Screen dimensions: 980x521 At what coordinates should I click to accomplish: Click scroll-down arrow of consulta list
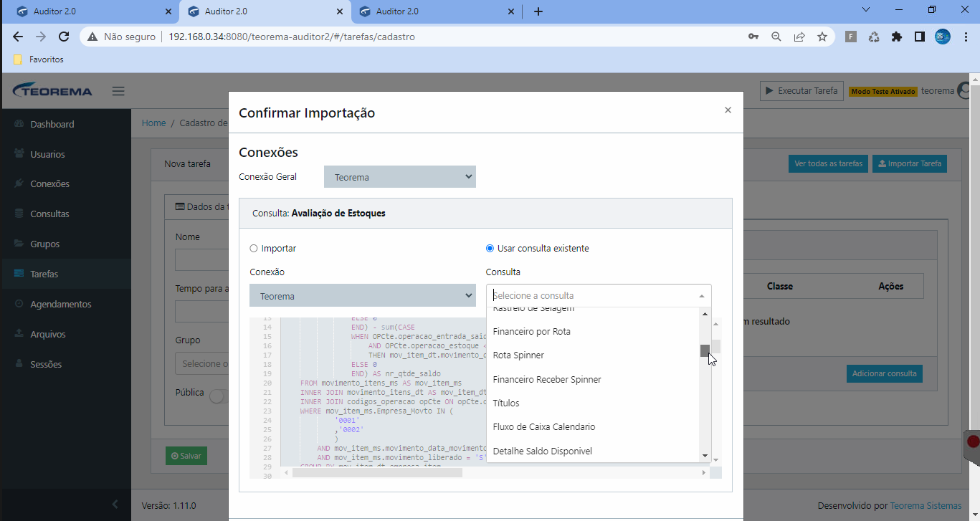pyautogui.click(x=705, y=457)
